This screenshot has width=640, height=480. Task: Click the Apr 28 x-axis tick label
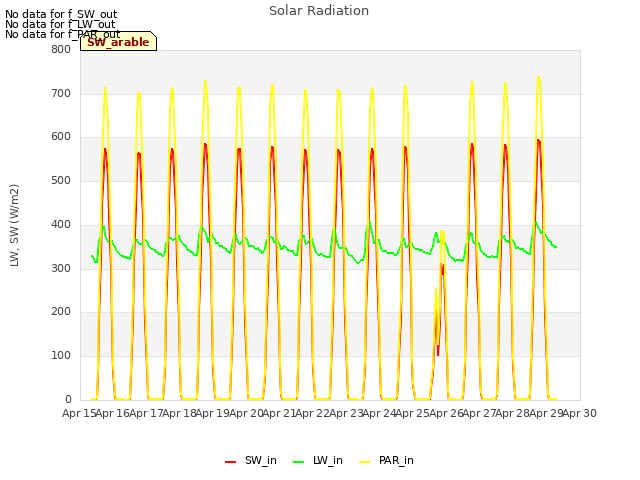[513, 413]
